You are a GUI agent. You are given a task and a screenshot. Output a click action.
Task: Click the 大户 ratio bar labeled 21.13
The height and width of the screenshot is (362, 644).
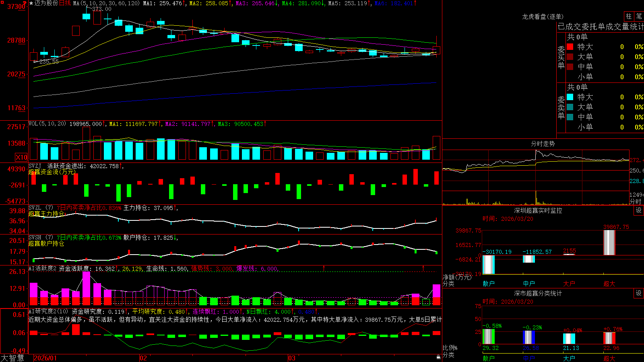point(569,339)
